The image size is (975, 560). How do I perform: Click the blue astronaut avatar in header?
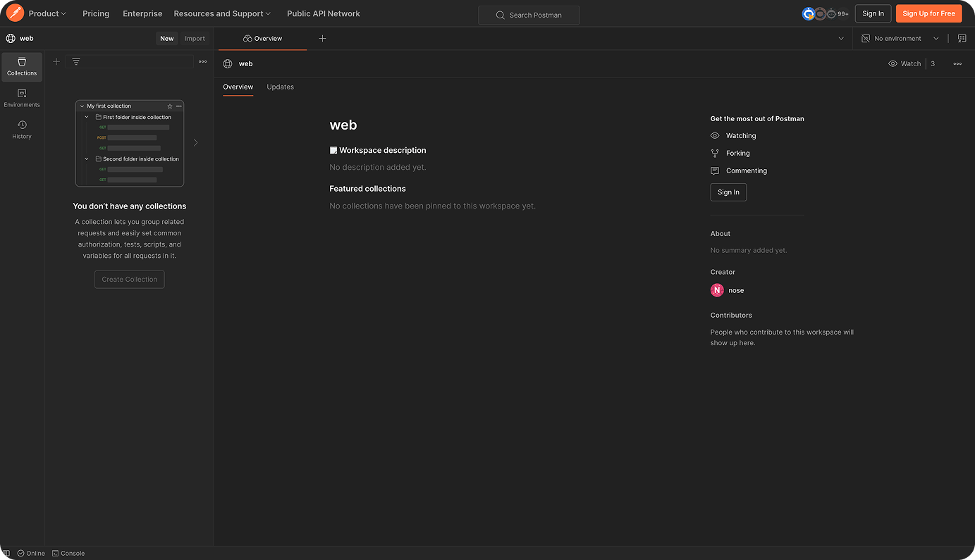pos(809,13)
